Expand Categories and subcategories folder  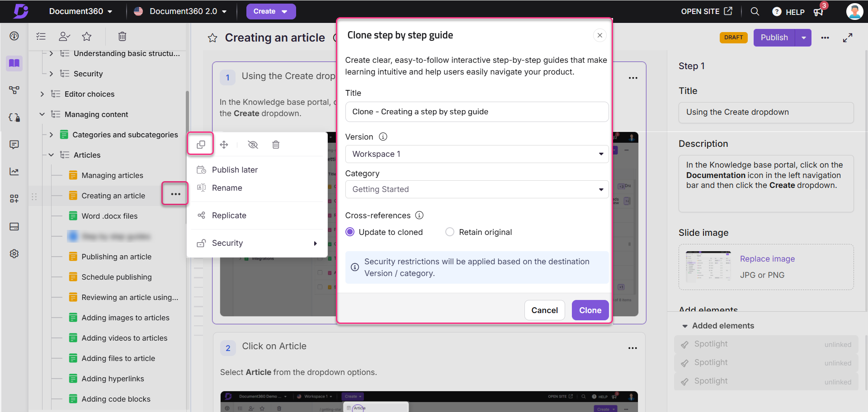click(51, 135)
